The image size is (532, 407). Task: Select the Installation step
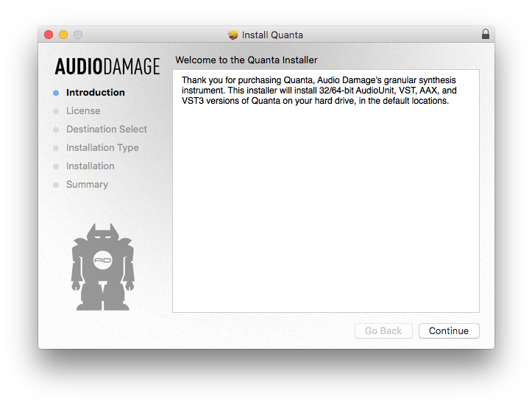pyautogui.click(x=91, y=166)
